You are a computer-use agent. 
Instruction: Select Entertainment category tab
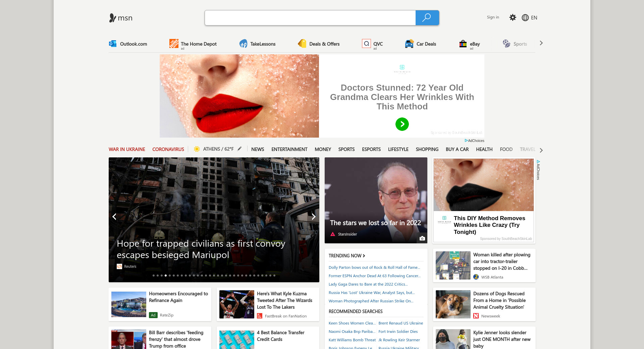[x=289, y=149]
